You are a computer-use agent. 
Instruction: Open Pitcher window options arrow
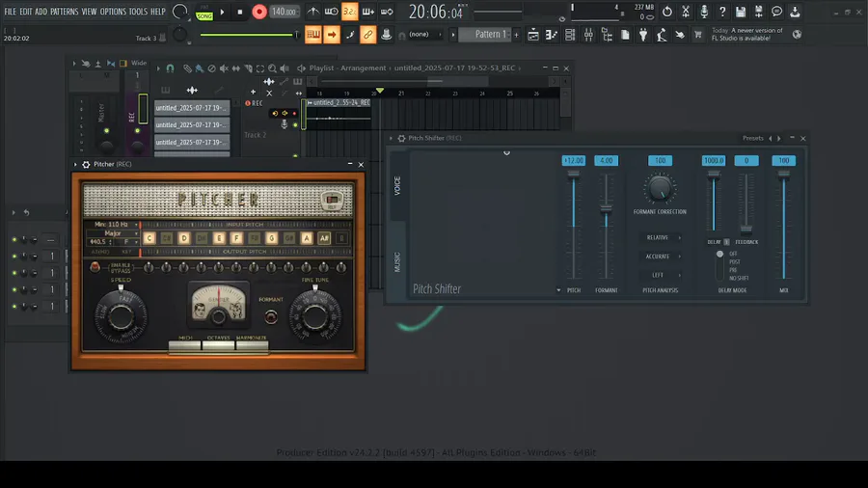[75, 164]
